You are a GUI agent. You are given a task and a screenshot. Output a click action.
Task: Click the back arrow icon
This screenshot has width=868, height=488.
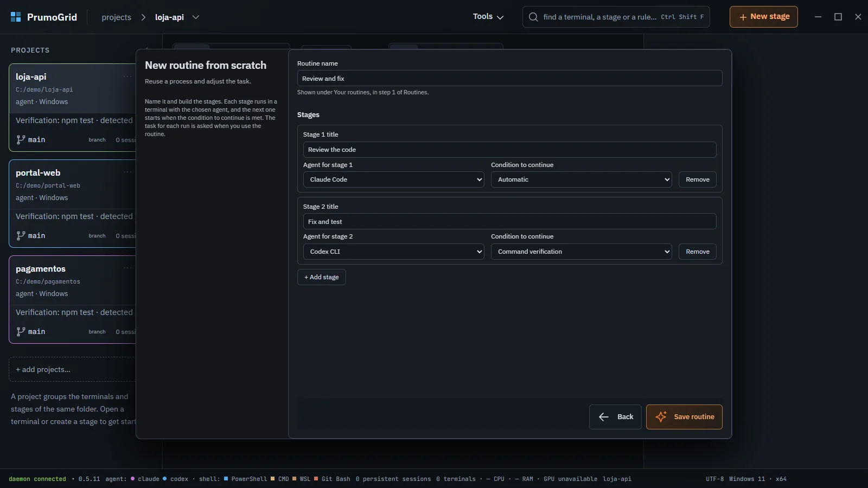coord(604,417)
